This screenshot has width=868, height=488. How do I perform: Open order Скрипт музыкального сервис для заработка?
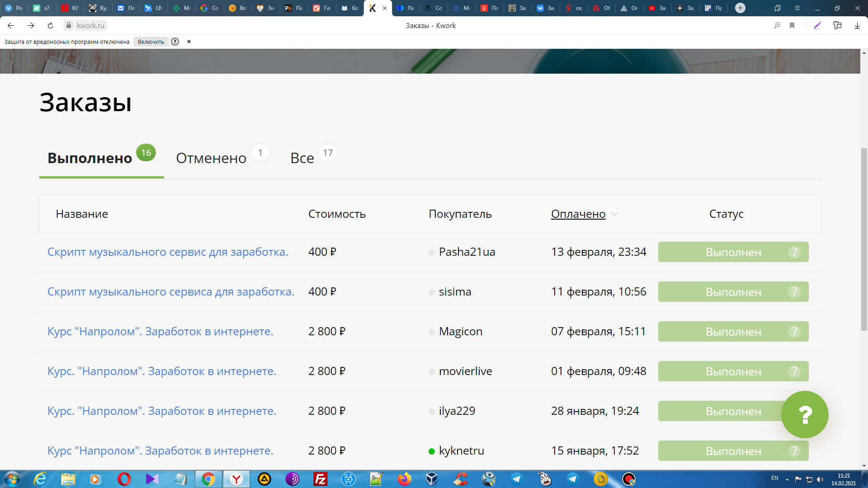click(168, 252)
